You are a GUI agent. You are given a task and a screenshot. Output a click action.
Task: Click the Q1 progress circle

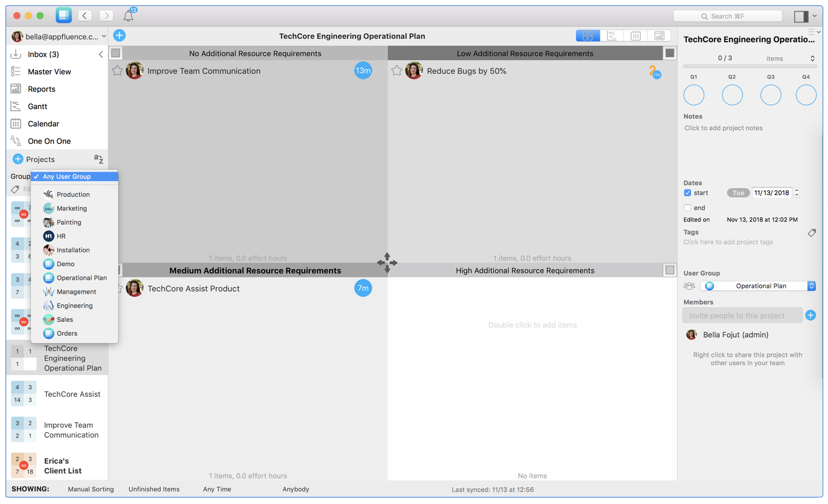(694, 95)
